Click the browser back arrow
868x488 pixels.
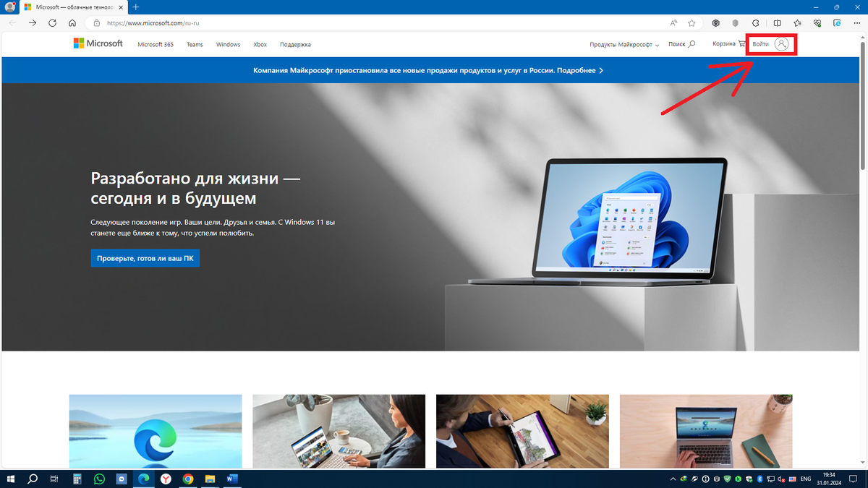click(12, 22)
